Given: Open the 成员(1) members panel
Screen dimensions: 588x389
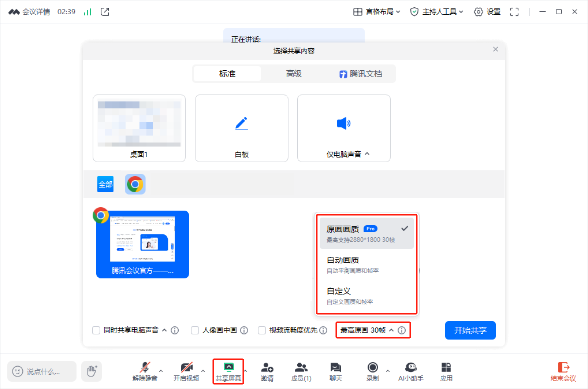Looking at the screenshot, I should [301, 372].
